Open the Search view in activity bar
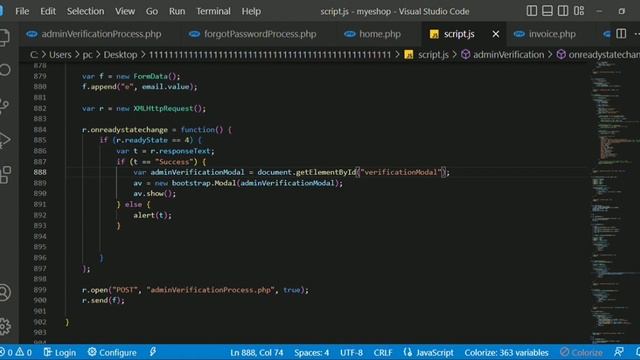Image resolution: width=640 pixels, height=360 pixels. (5, 70)
